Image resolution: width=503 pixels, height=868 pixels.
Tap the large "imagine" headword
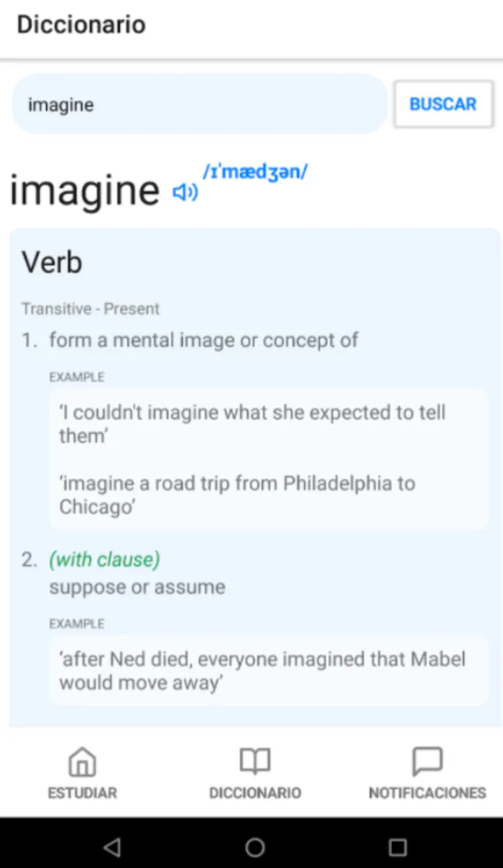tap(85, 190)
